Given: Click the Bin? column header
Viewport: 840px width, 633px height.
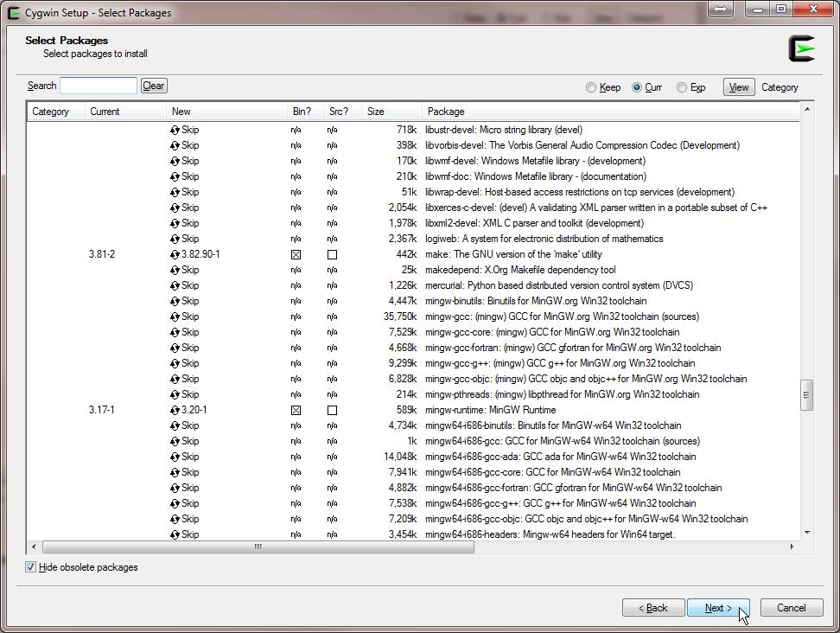Looking at the screenshot, I should [305, 112].
